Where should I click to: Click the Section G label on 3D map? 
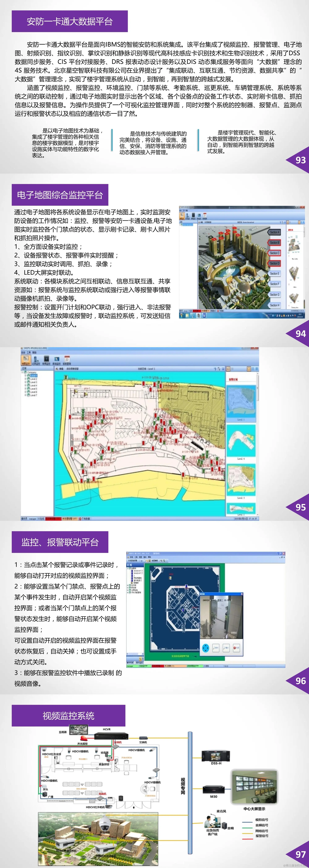click(275, 294)
